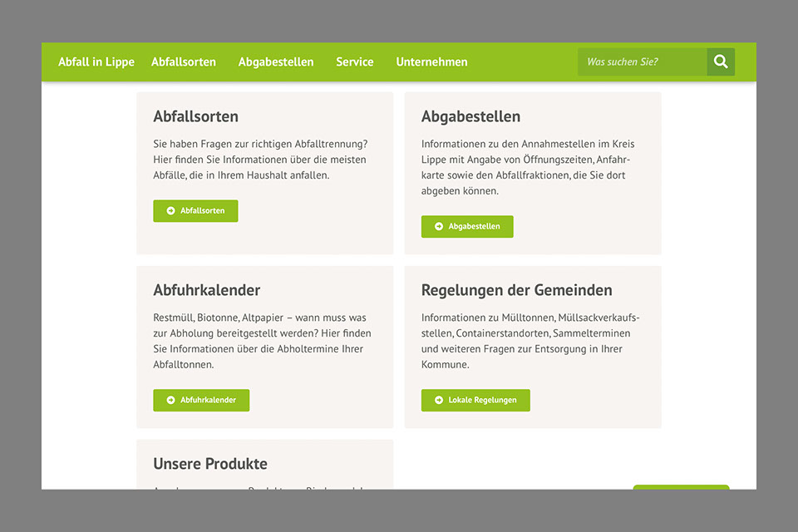This screenshot has width=798, height=532.
Task: Click the arrow icon on Lokale Regelungen button
Action: pos(439,400)
